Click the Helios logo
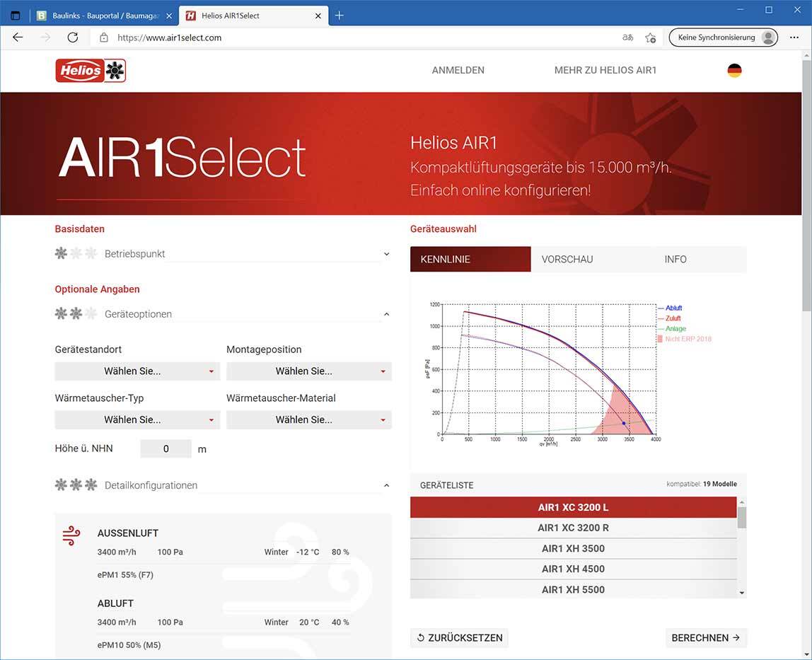 click(91, 71)
